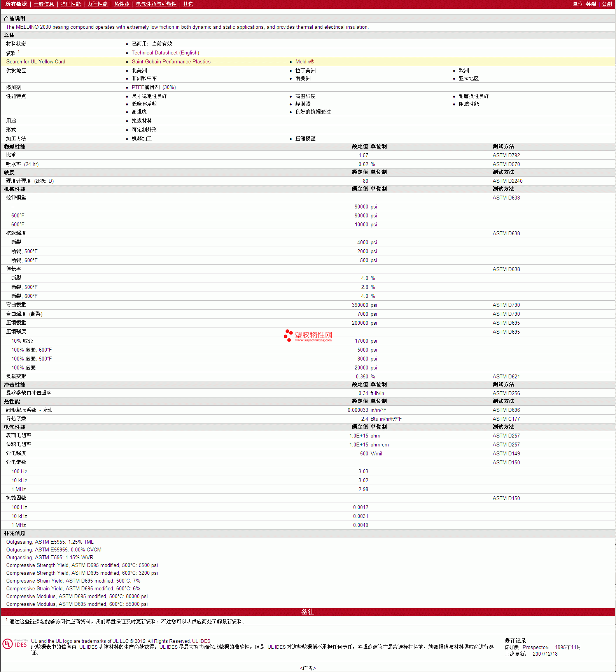Screen dimensions: 616x672
Task: Switch to the 物理性能 tab
Action: [70, 4]
